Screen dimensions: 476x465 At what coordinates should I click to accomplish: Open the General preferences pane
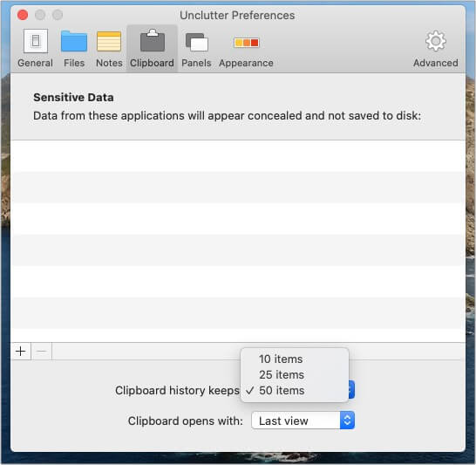coord(35,49)
